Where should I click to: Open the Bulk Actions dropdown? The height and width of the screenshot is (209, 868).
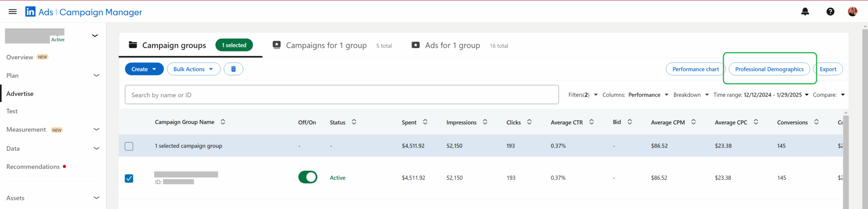(194, 69)
